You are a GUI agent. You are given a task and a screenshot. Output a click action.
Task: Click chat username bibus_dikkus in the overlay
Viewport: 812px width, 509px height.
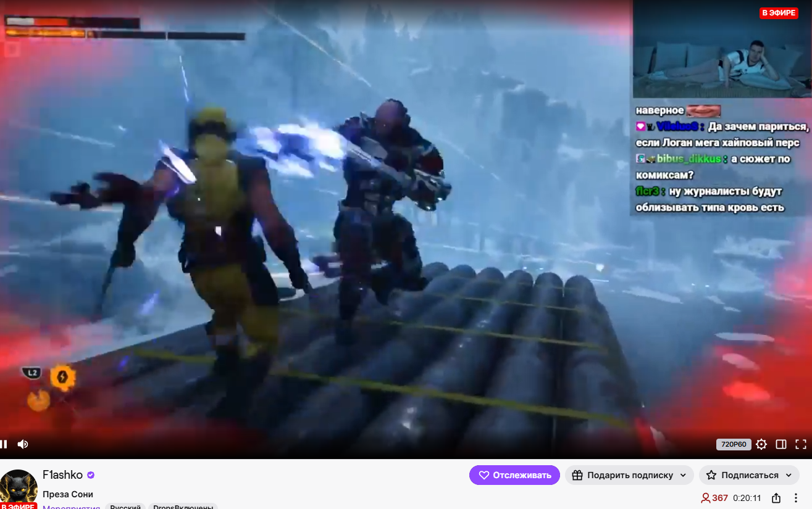pyautogui.click(x=689, y=159)
